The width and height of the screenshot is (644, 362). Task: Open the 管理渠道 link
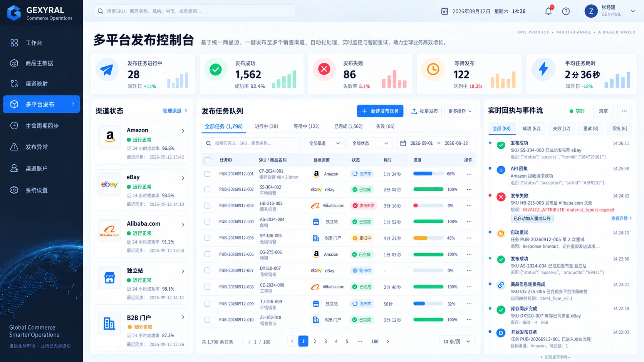(175, 111)
